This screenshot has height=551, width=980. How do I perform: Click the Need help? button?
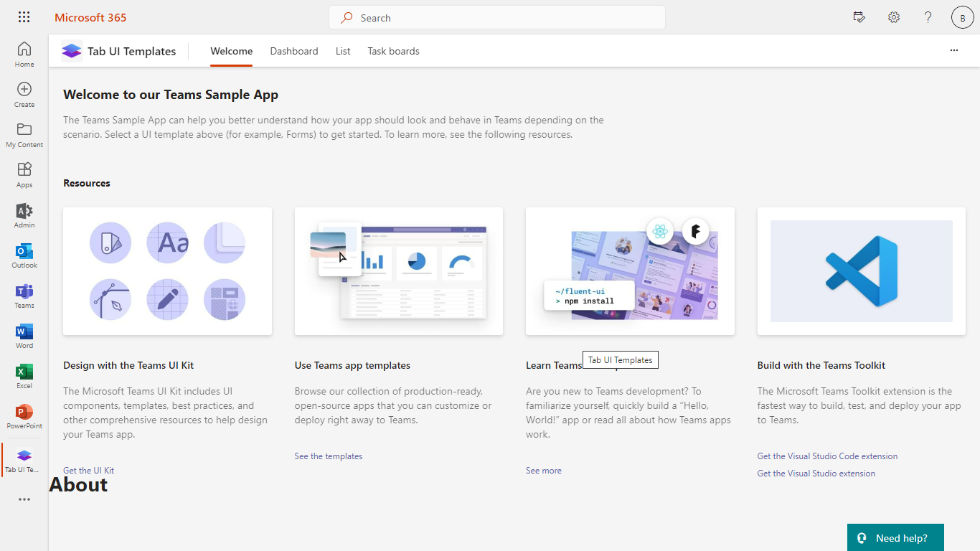[895, 537]
